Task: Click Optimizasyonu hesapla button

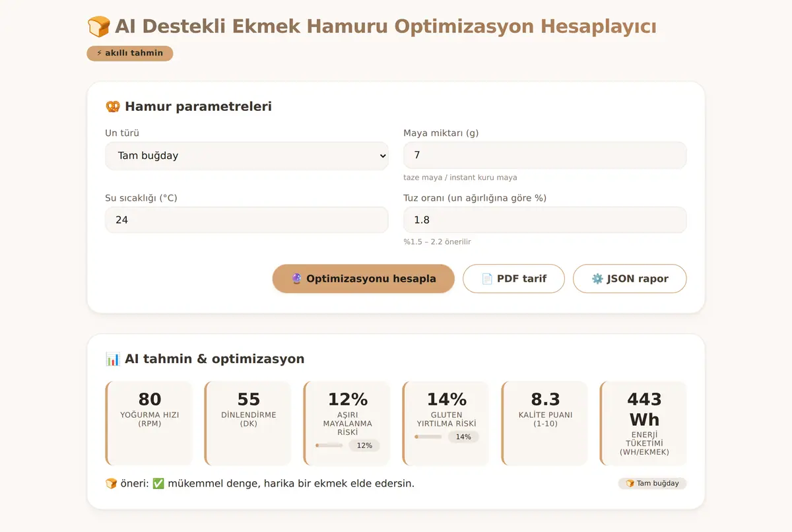Action: tap(364, 279)
